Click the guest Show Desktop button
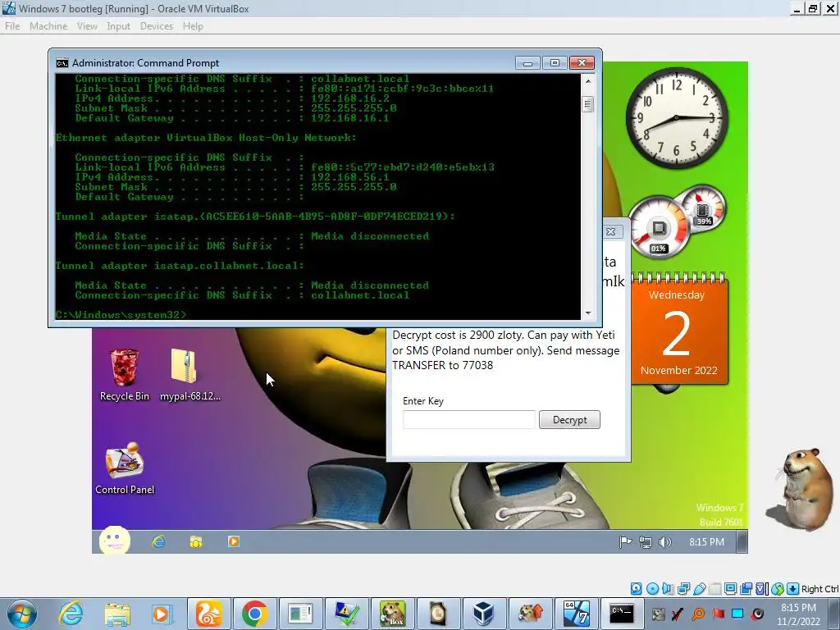840x630 pixels. point(742,541)
